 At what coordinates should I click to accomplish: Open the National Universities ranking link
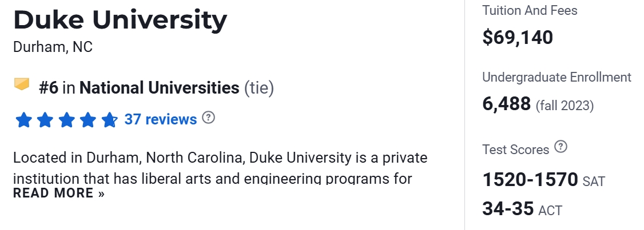159,88
